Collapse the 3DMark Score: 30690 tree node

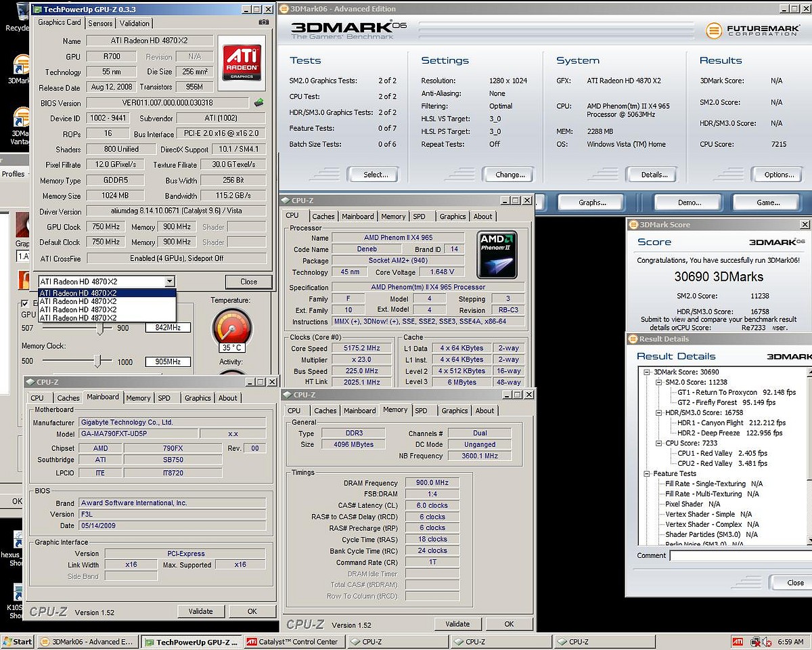point(648,372)
